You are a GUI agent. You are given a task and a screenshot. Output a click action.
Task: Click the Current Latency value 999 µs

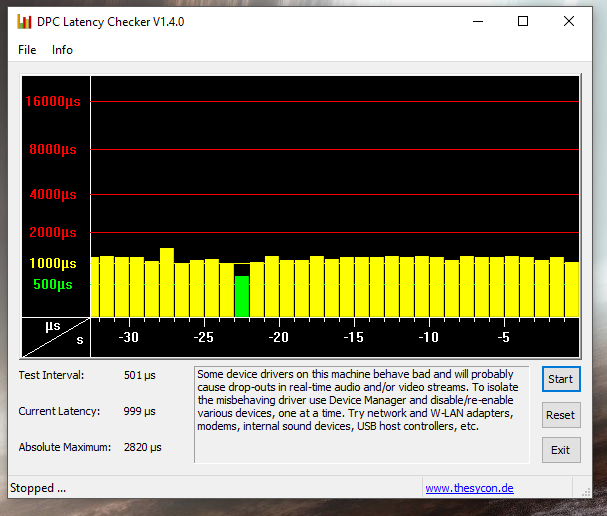coord(139,411)
